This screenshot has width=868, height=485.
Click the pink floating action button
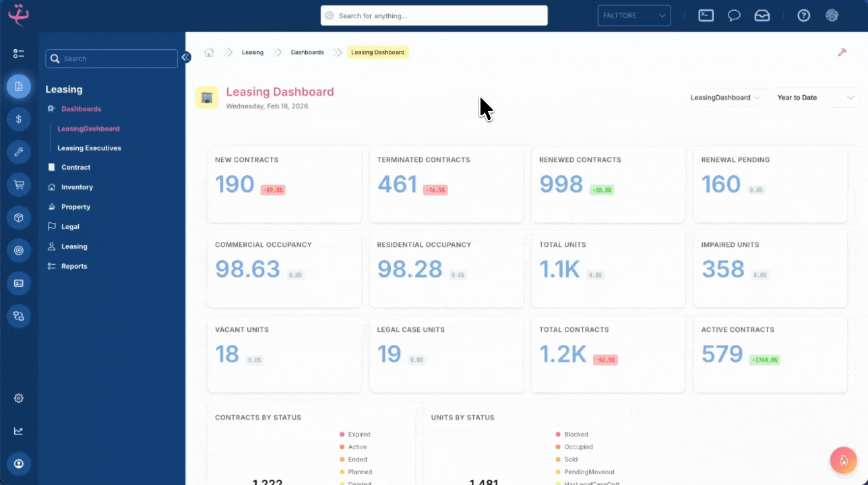pyautogui.click(x=843, y=460)
